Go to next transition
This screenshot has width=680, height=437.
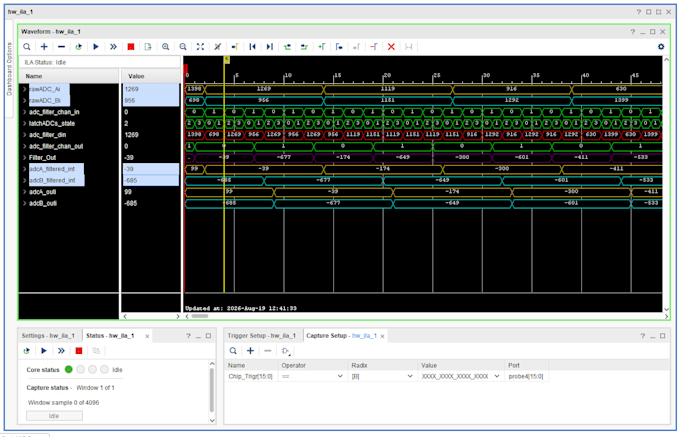(x=304, y=47)
